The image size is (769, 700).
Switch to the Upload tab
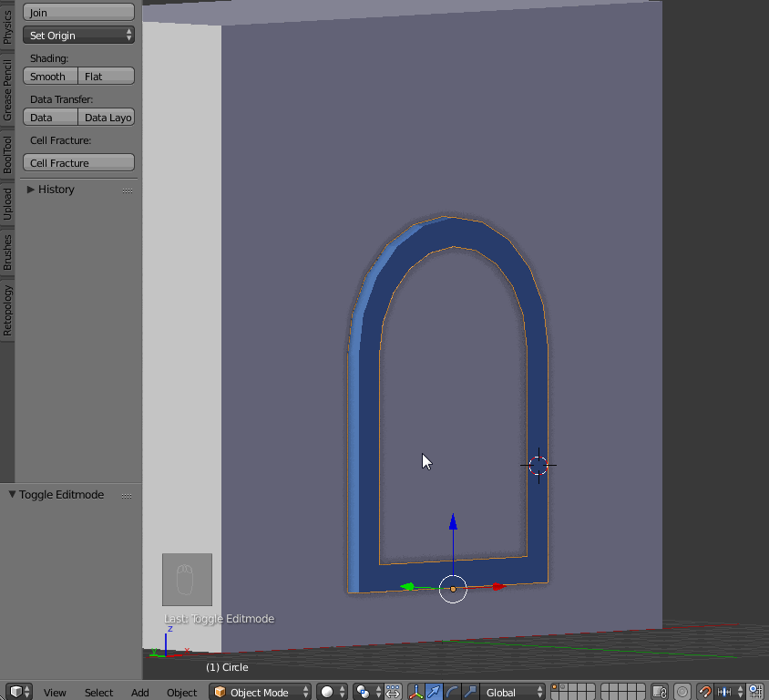coord(7,204)
